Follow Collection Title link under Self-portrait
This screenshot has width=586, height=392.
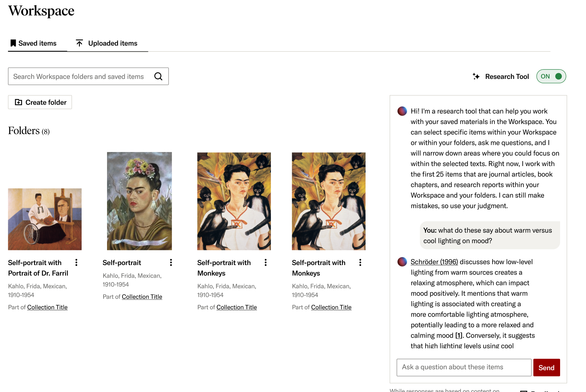(142, 297)
